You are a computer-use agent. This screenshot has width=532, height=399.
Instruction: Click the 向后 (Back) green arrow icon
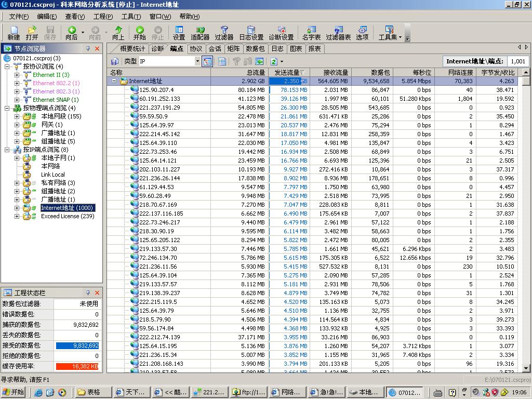click(72, 31)
